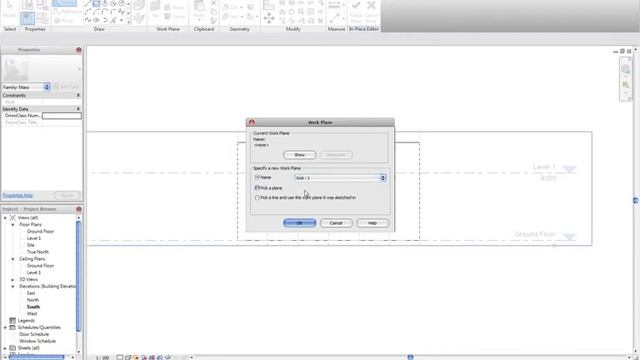Click the OmniClass Number input field
Viewport: 640px width, 360px height.
point(62,116)
